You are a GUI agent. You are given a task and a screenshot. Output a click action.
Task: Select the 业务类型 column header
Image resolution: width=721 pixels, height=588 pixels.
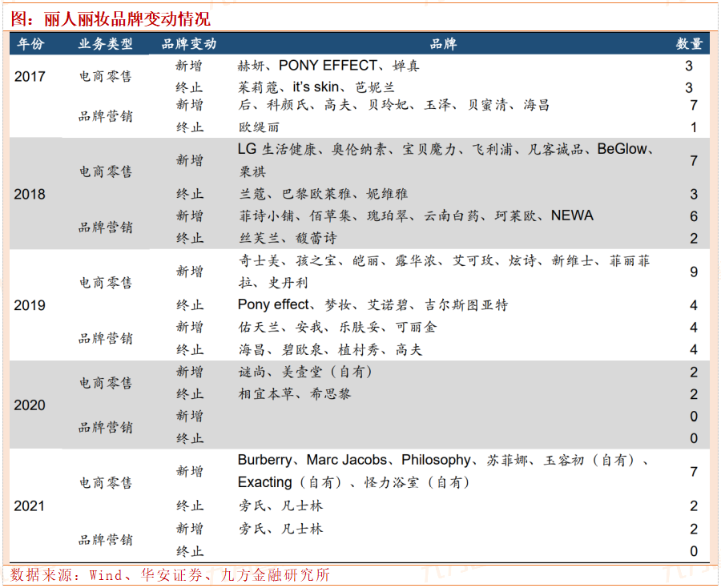(x=105, y=44)
